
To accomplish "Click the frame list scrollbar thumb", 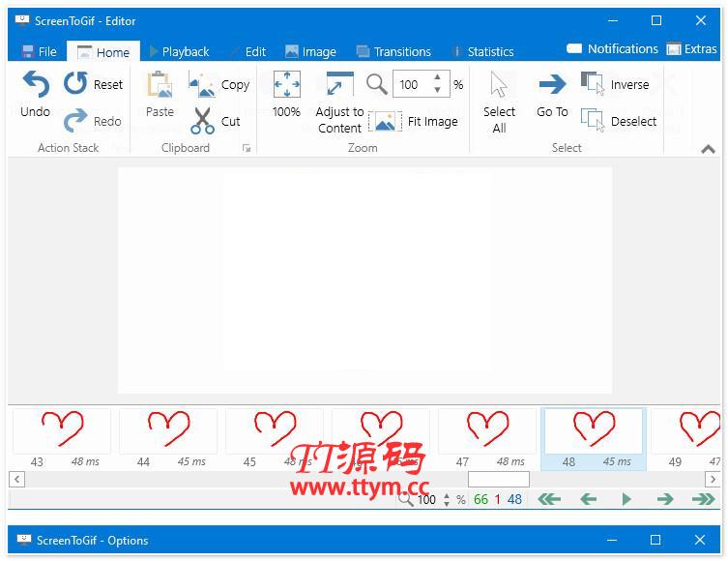I will 498,479.
